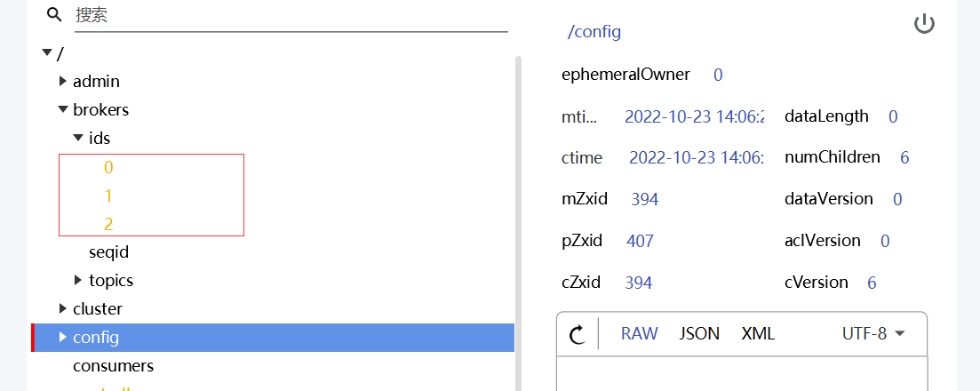Open the UTF-8 encoding dropdown
980x391 pixels.
[x=873, y=333]
